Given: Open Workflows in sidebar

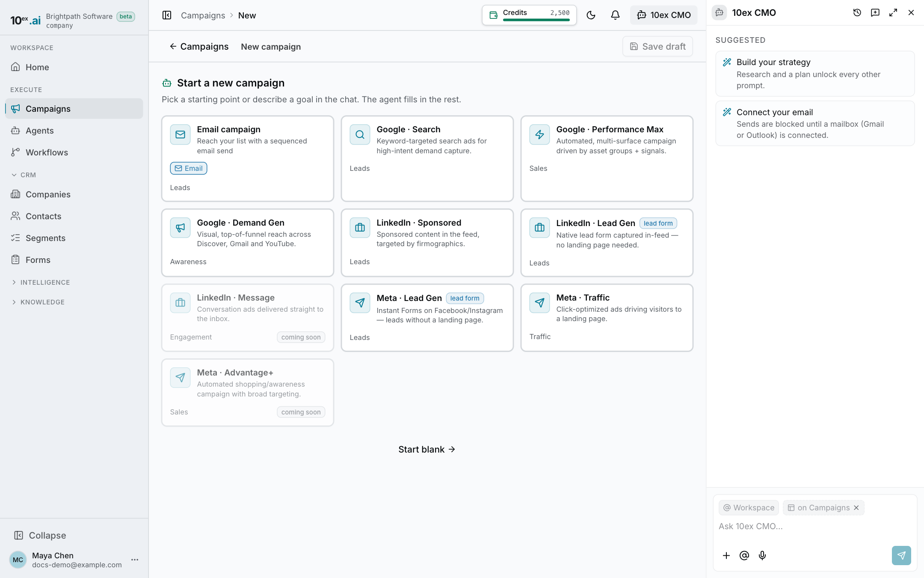Looking at the screenshot, I should pos(74,152).
